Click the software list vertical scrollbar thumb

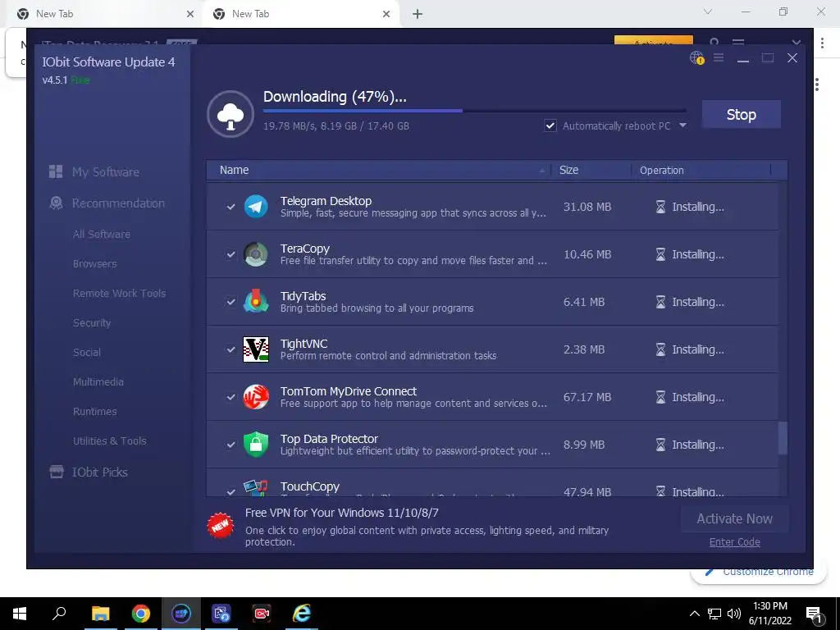click(x=783, y=438)
